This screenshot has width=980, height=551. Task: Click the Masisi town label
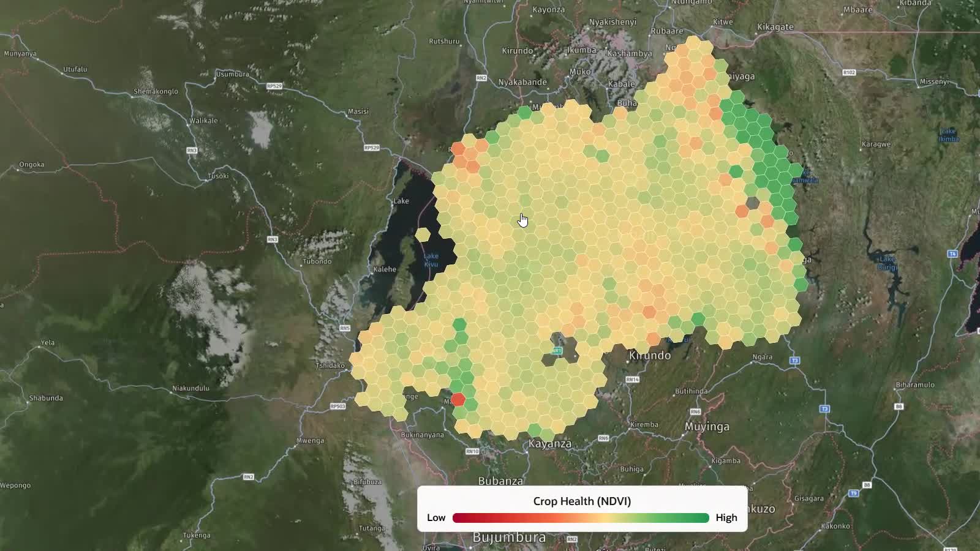point(358,111)
